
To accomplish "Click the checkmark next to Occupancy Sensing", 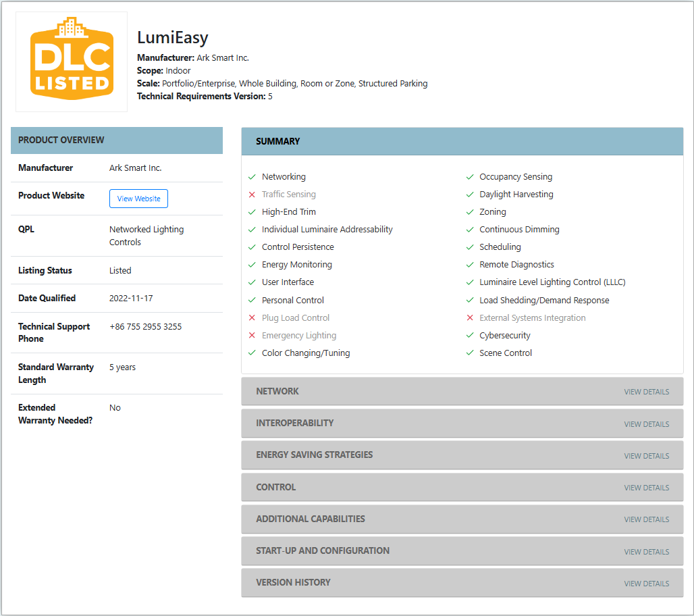I will (470, 177).
